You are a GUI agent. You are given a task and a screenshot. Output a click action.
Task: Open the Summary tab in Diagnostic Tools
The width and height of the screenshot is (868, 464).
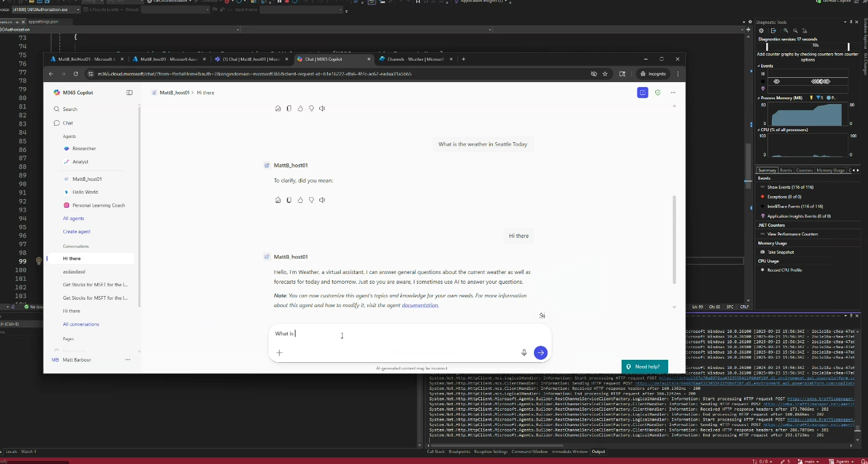[767, 170]
